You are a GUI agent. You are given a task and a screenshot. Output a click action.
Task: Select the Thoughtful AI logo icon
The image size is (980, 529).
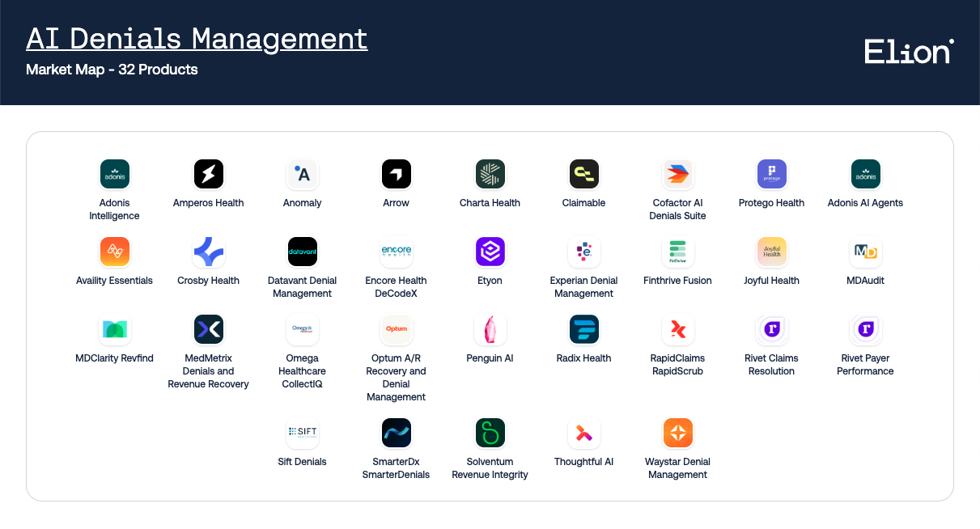coord(583,433)
